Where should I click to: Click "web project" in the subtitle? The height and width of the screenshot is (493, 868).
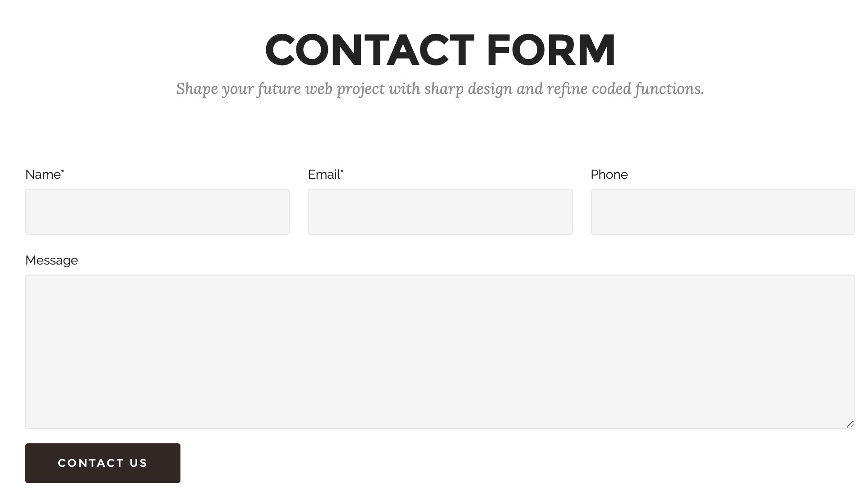click(x=345, y=89)
